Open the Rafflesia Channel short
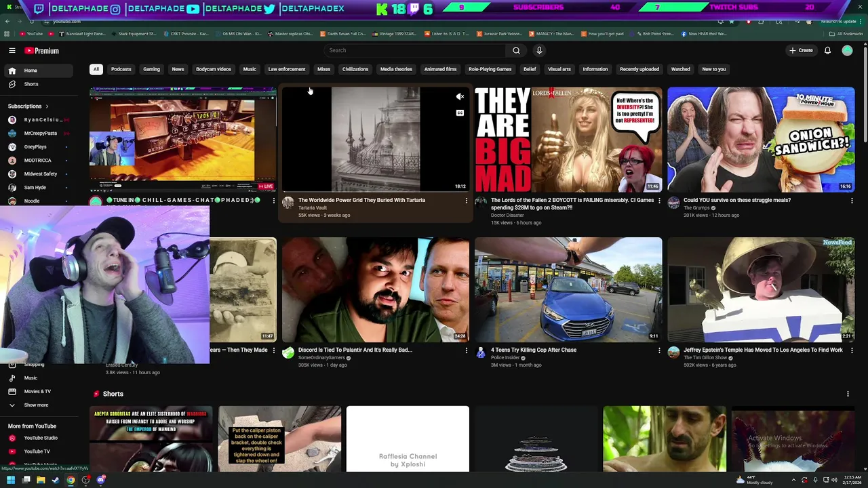 408,439
